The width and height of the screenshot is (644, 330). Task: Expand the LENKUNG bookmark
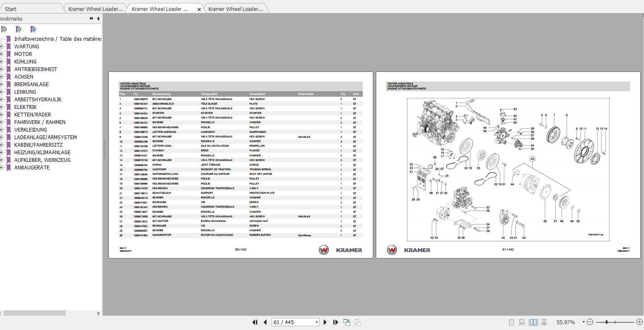point(2,92)
